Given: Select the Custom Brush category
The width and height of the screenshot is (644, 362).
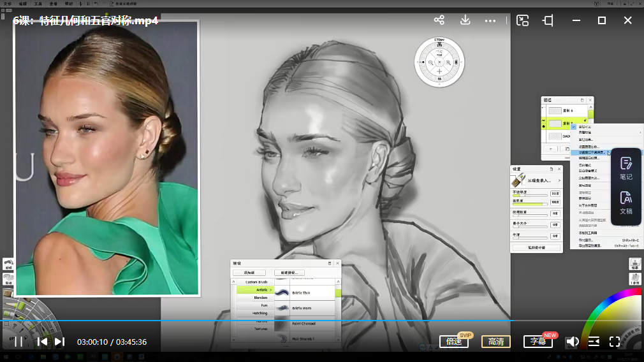Looking at the screenshot, I should point(256,282).
